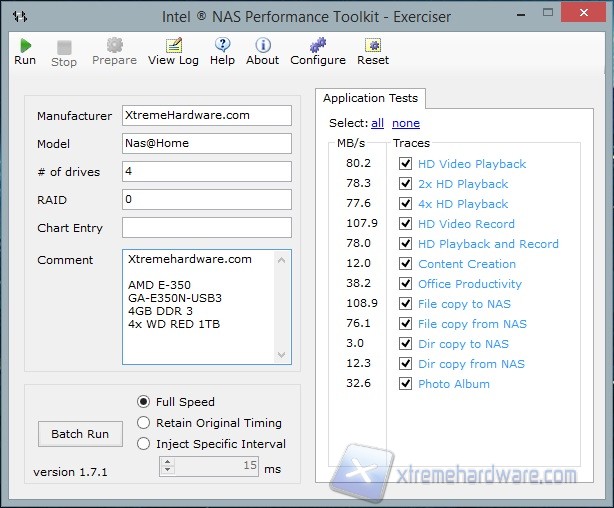
Task: Click the Batch Run button
Action: [x=79, y=434]
